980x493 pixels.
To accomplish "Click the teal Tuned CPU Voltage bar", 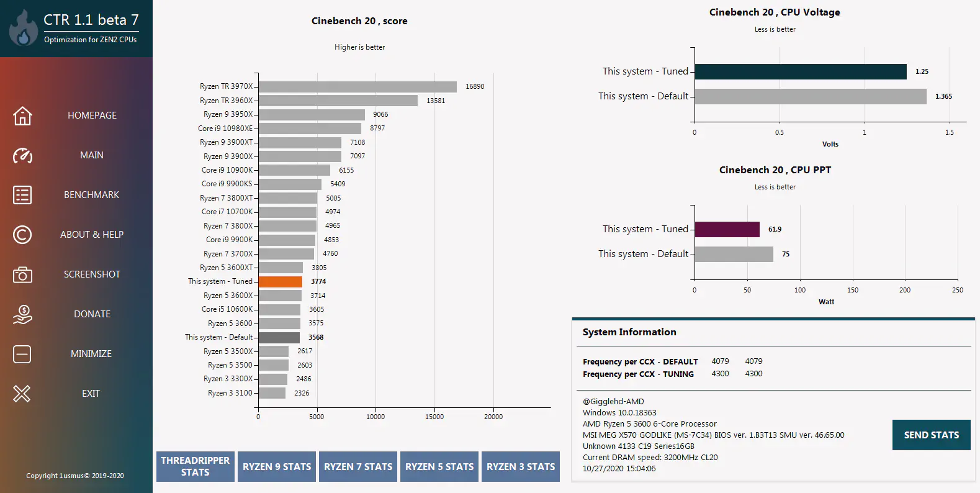I will (x=801, y=71).
